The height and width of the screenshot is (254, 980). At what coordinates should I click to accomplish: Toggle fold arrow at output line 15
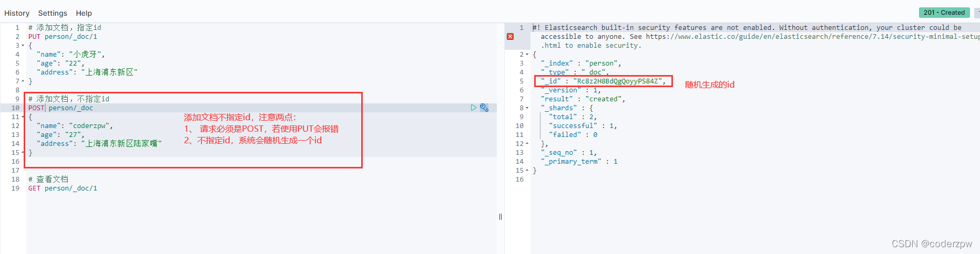527,171
